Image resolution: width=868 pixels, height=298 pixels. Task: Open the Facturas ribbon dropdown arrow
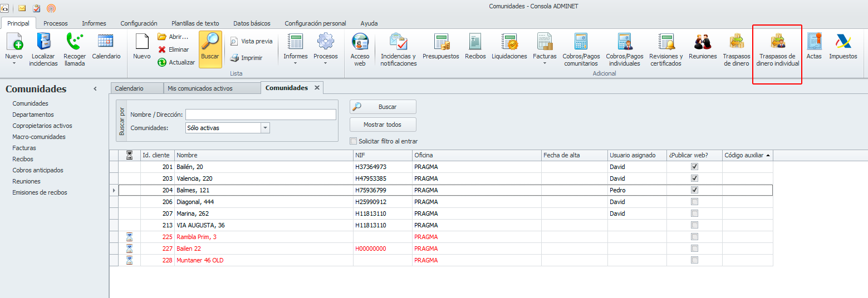(x=544, y=63)
